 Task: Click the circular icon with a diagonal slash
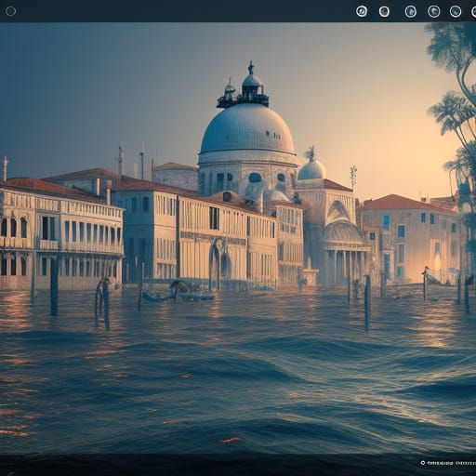[362, 11]
